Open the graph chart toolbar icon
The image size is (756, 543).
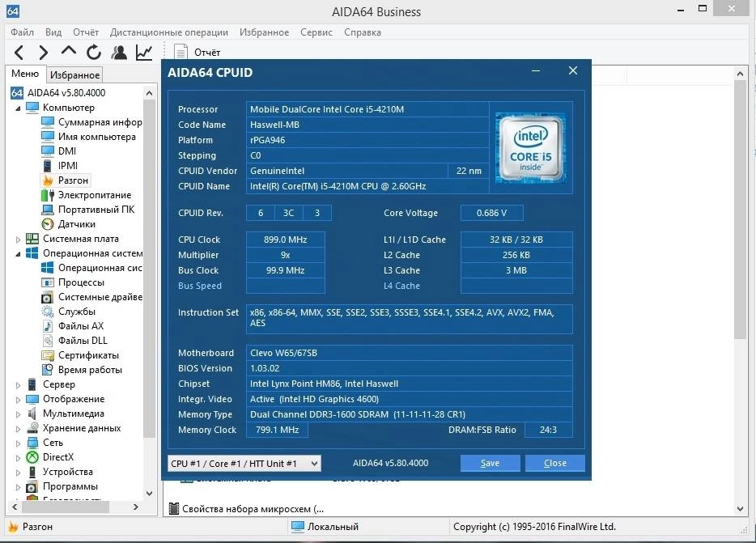pos(144,52)
